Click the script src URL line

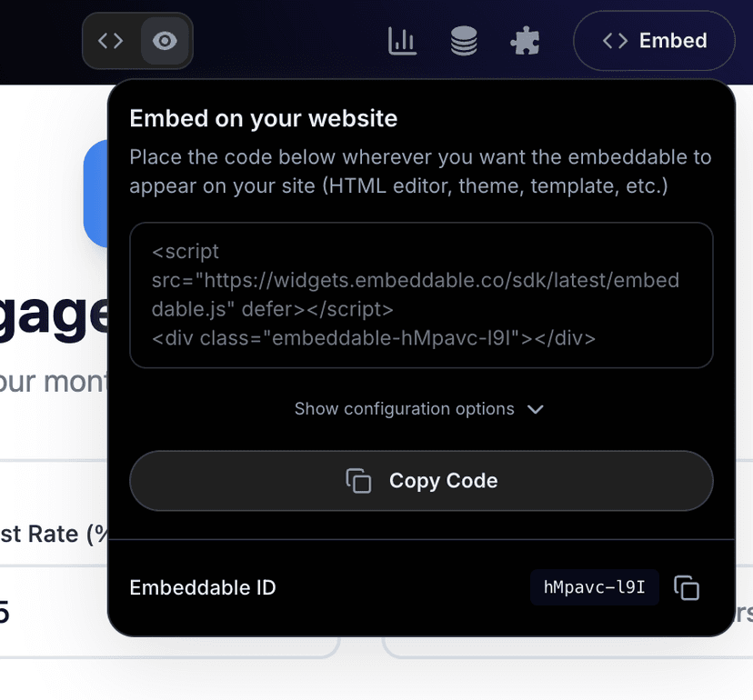416,280
